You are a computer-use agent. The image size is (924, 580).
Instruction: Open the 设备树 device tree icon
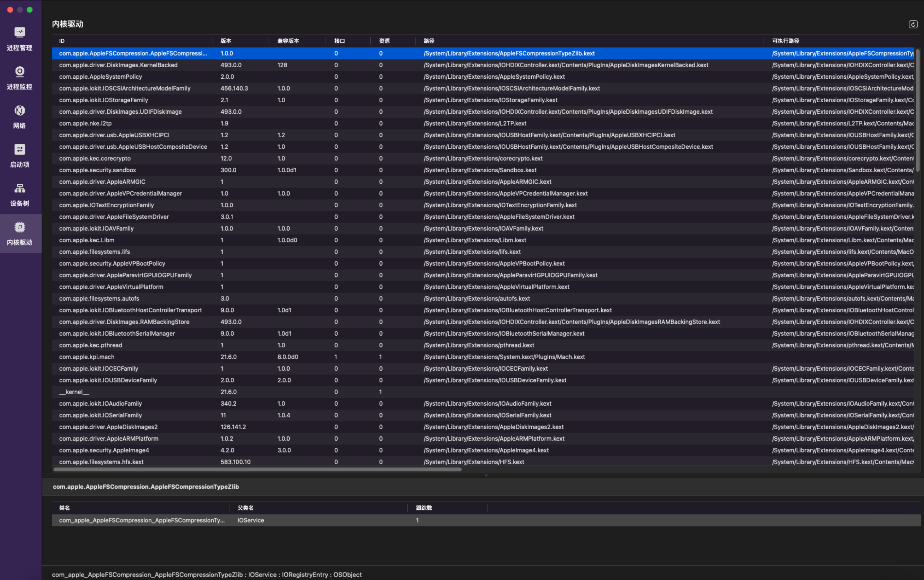coord(20,188)
